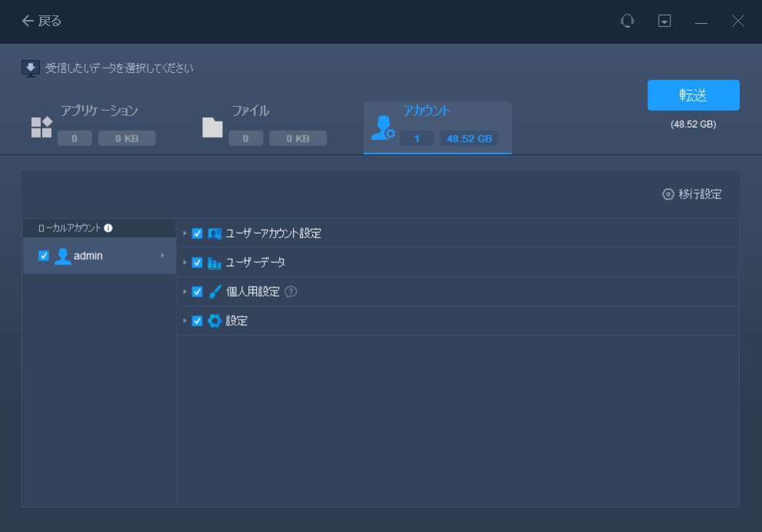Disable the 個人用設定 checkbox
The height and width of the screenshot is (532, 762).
coord(198,292)
